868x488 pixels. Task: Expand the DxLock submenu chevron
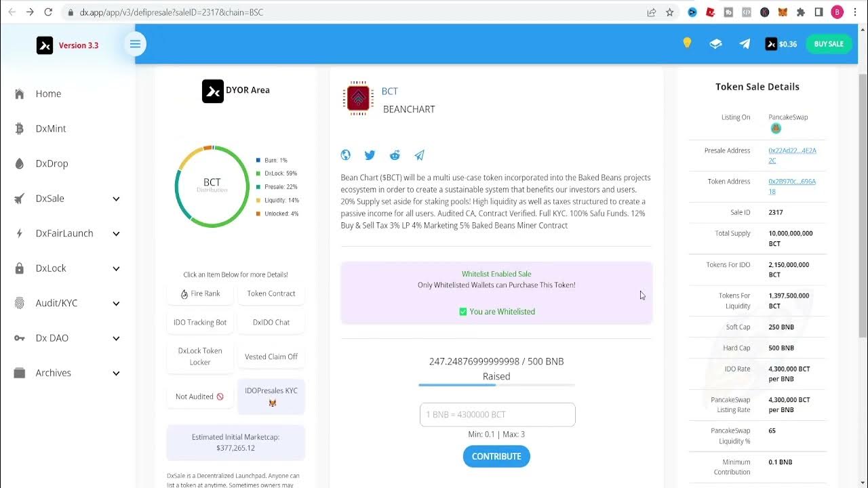click(x=116, y=268)
